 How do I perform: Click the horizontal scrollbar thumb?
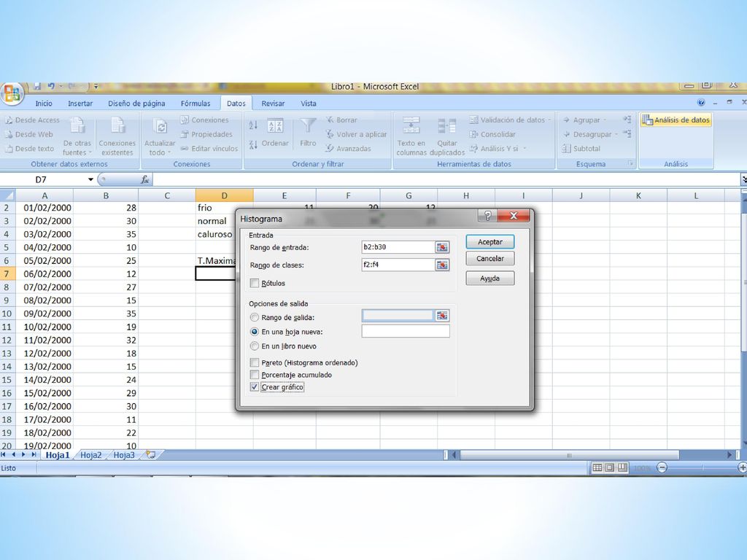[x=569, y=455]
